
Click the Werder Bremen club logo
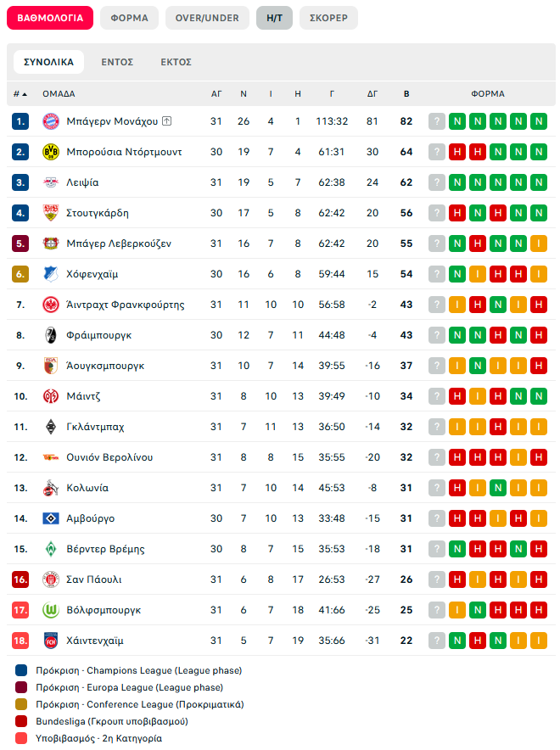click(50, 549)
